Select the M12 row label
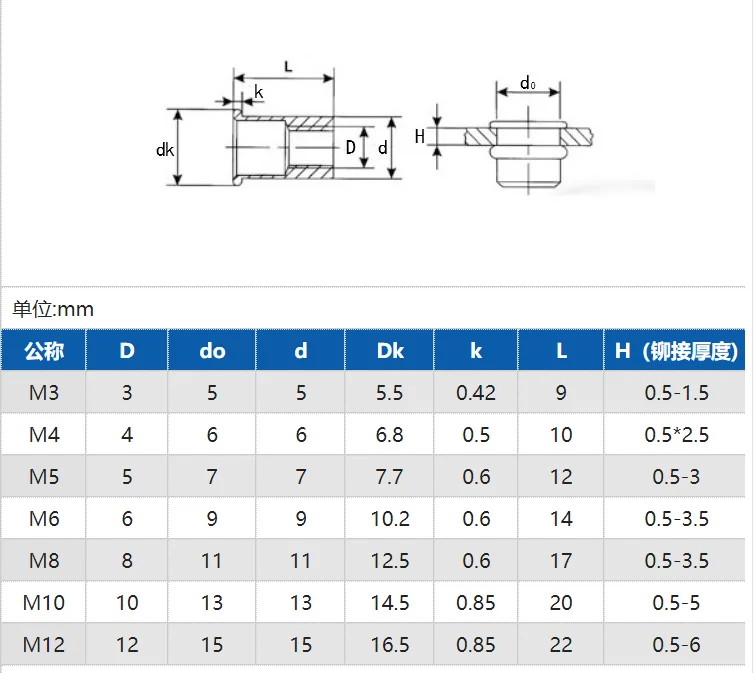This screenshot has height=673, width=754. click(x=44, y=645)
